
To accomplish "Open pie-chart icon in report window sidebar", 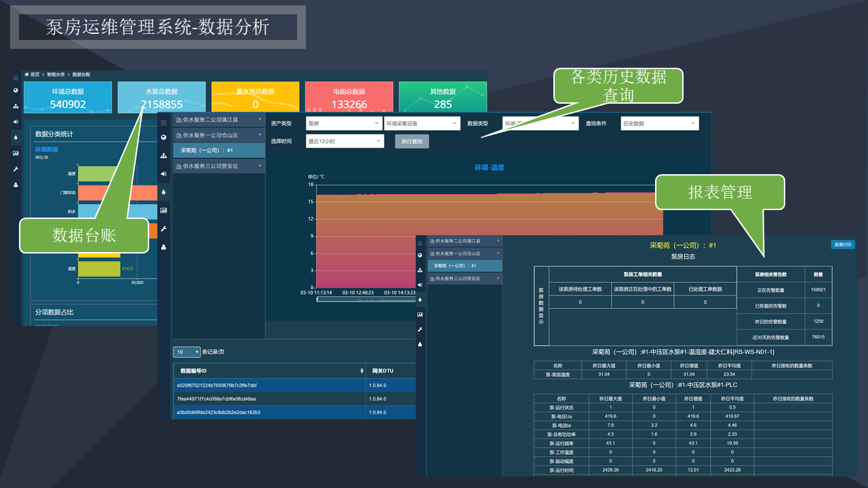I will (420, 255).
